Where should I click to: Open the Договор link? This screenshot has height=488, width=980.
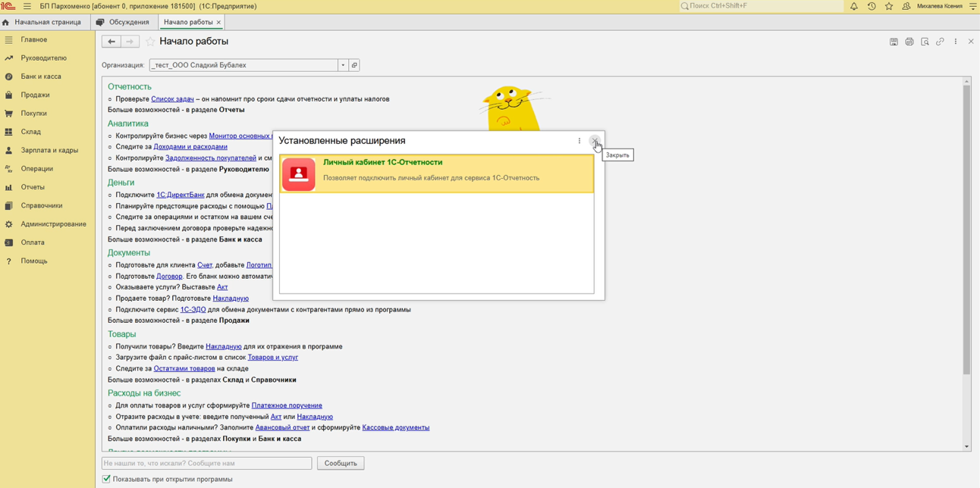pos(169,277)
